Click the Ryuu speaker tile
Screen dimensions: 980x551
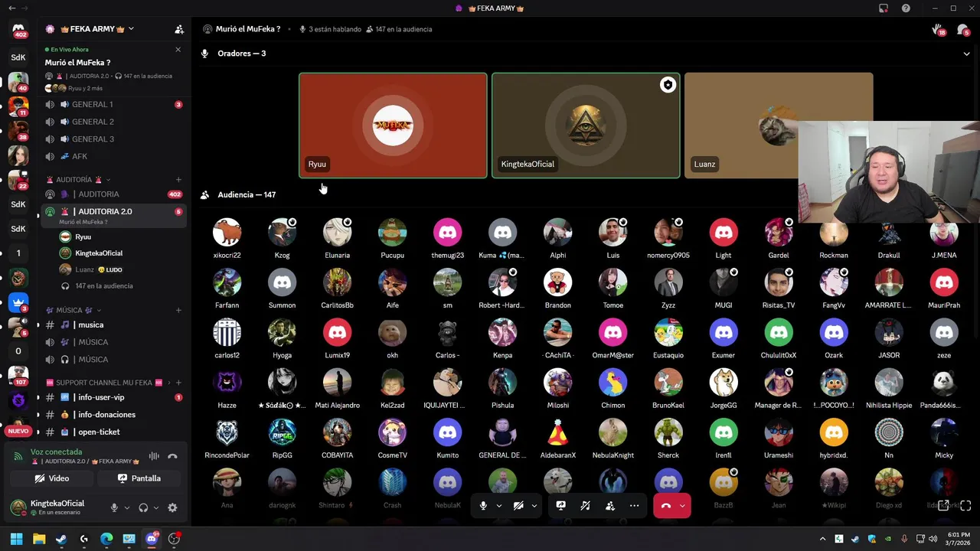coord(393,126)
